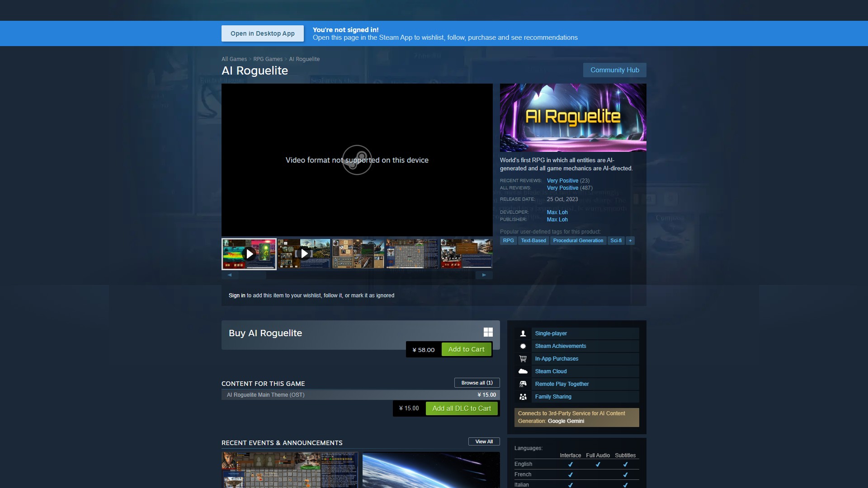
Task: Advance the thumbnail strip with right arrow
Action: pos(484,275)
